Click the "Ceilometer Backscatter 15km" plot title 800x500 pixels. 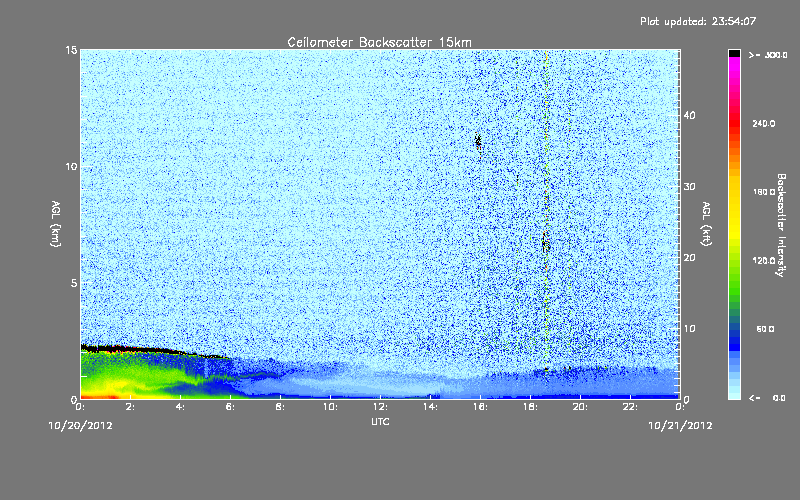(x=380, y=42)
